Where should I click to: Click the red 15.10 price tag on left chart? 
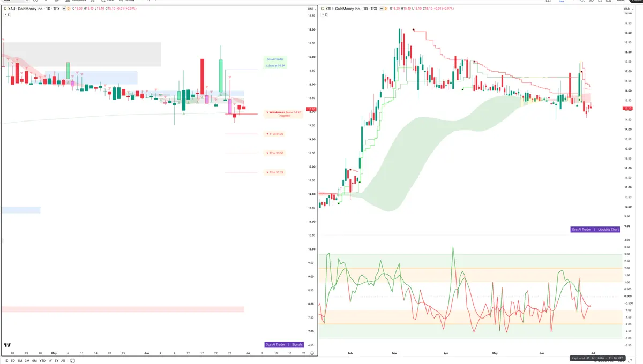[x=311, y=109]
